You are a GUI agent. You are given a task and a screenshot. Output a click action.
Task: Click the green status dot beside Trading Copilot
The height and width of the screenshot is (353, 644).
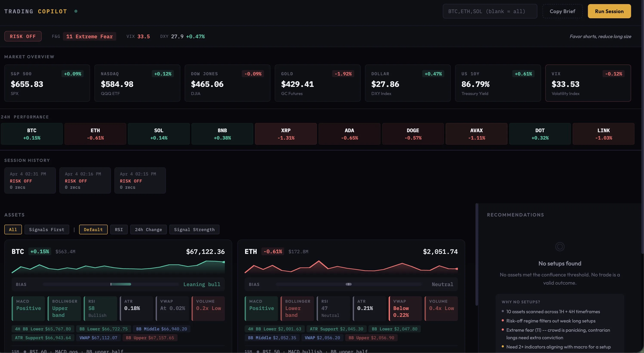[76, 11]
